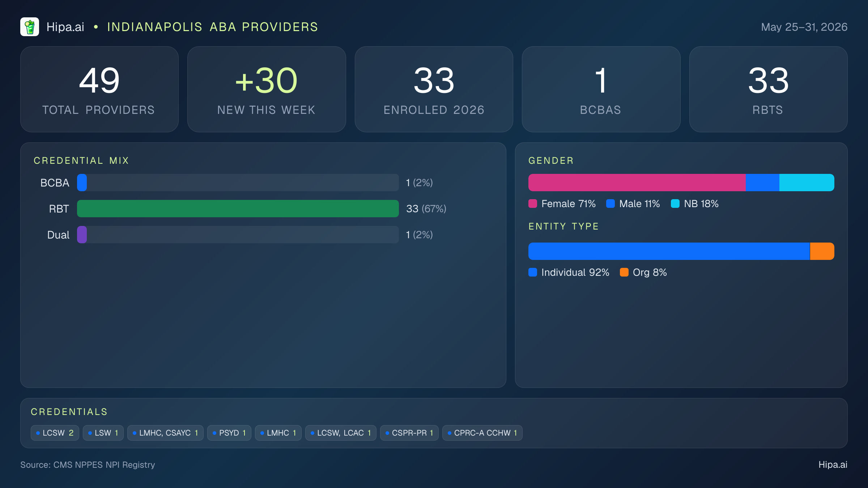
Task: Click the NB cyan legend swatch
Action: pos(675,204)
